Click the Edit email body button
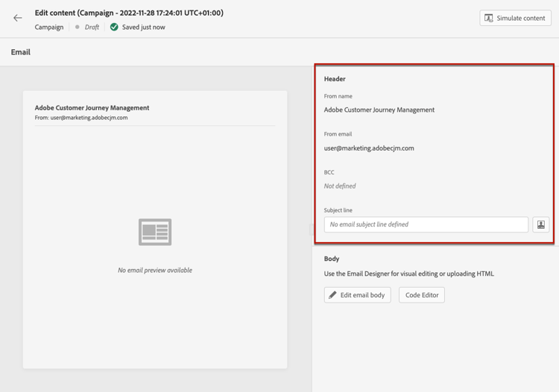This screenshot has width=559, height=392. tap(357, 295)
